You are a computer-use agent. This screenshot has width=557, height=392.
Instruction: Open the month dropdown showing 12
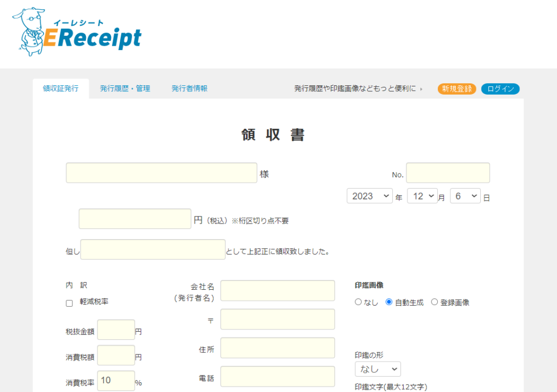click(x=422, y=196)
